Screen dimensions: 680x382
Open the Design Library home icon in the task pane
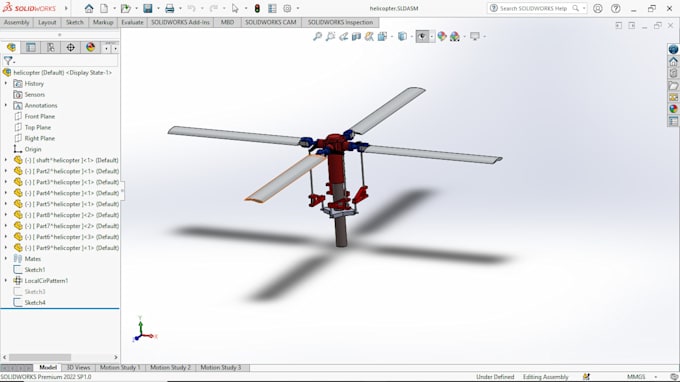point(673,61)
